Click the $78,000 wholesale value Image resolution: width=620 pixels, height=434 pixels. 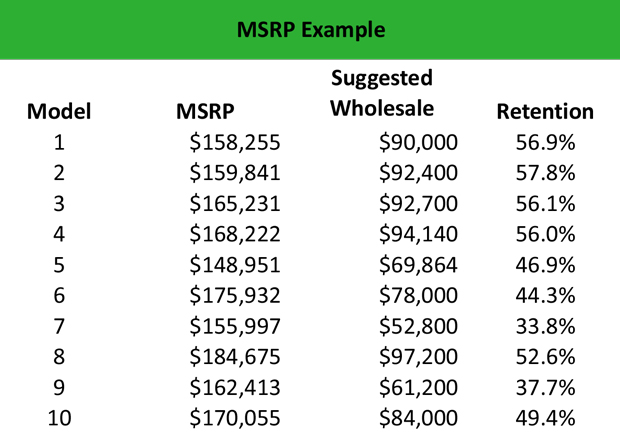pyautogui.click(x=417, y=294)
